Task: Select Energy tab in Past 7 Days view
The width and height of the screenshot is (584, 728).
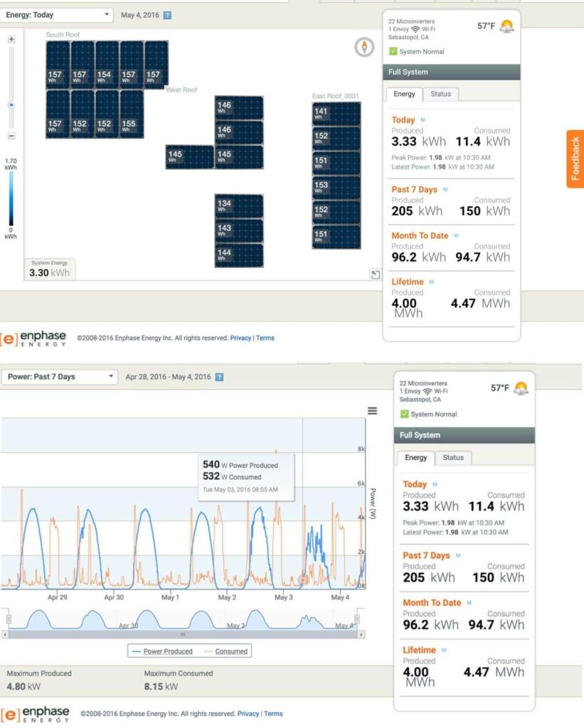Action: [x=416, y=458]
